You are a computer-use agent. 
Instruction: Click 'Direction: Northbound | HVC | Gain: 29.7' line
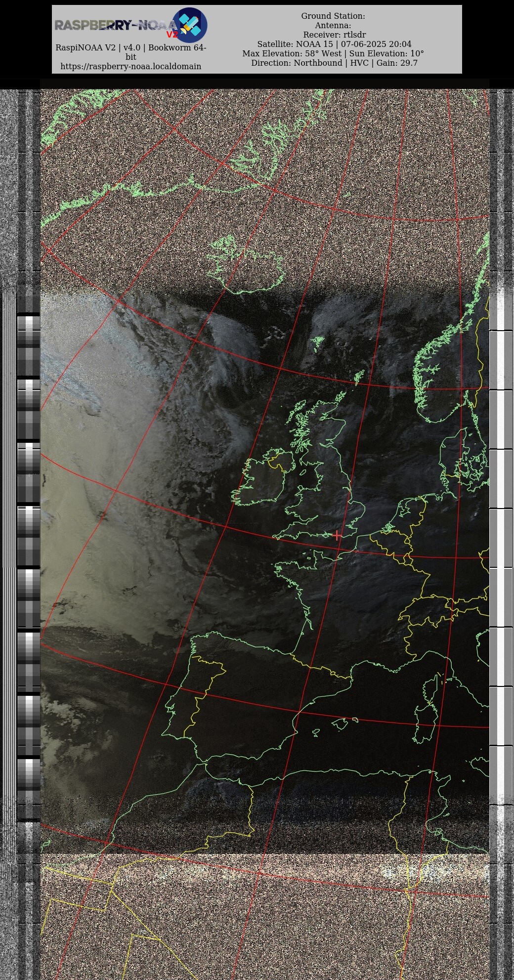click(334, 63)
